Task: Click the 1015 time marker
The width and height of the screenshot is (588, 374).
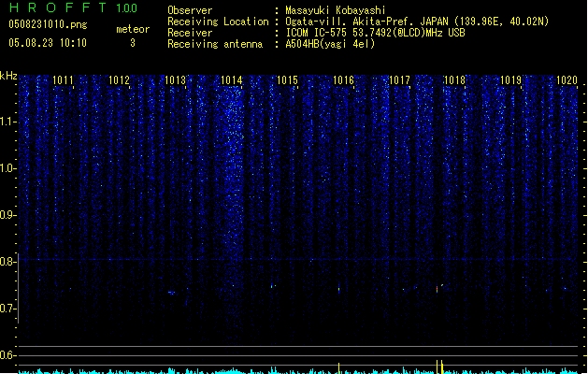Action: (x=287, y=80)
